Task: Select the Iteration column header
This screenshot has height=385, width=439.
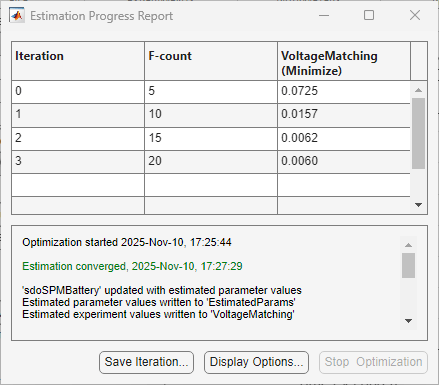Action: [78, 61]
